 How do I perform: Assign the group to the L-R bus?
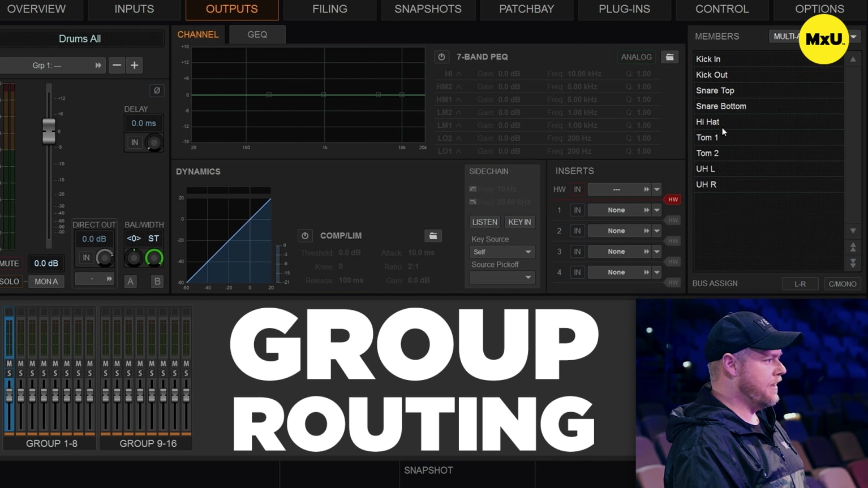(x=800, y=283)
